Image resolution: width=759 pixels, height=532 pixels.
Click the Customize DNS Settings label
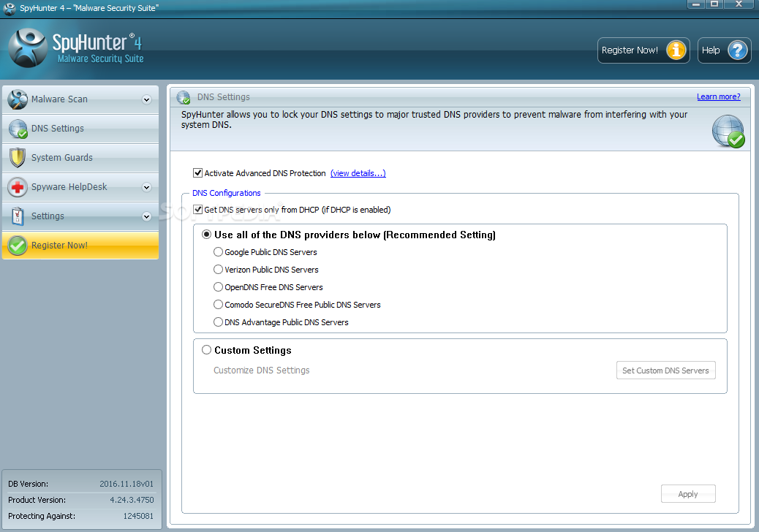tap(261, 370)
